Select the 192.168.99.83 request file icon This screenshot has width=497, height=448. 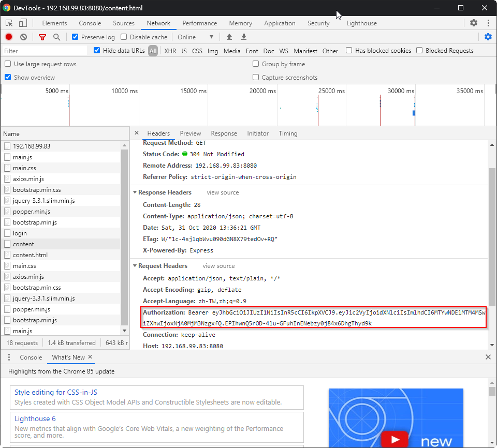coord(7,146)
